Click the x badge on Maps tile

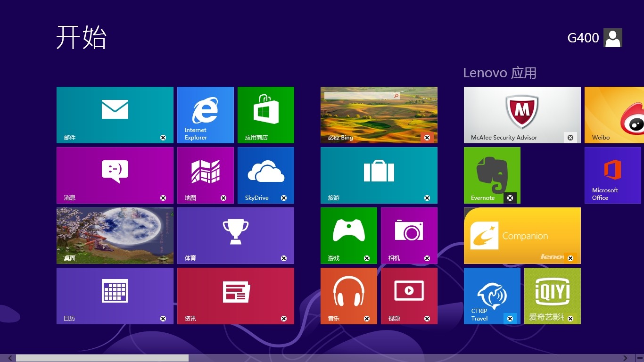click(x=223, y=198)
